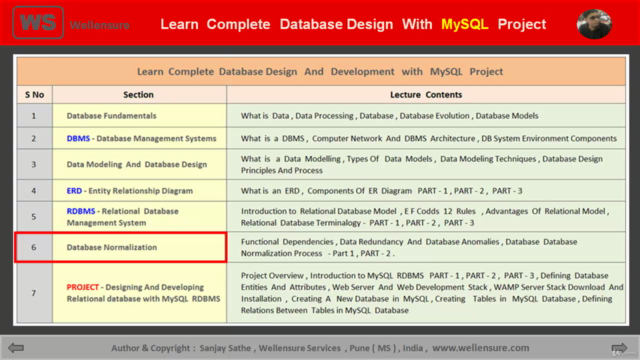Click the 'Project Overview' lecture contents
640x360 pixels.
click(426, 293)
